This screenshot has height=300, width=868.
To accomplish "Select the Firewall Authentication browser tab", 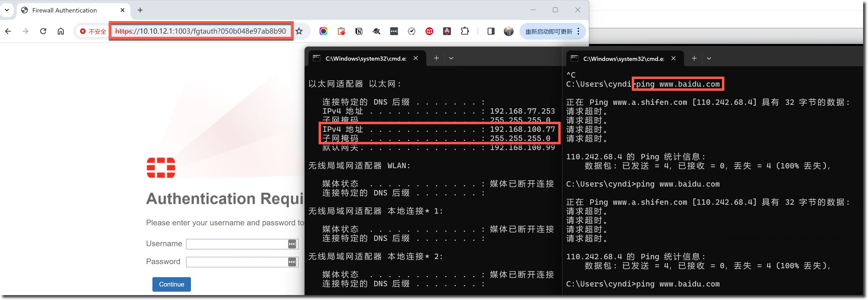I will pyautogui.click(x=64, y=10).
